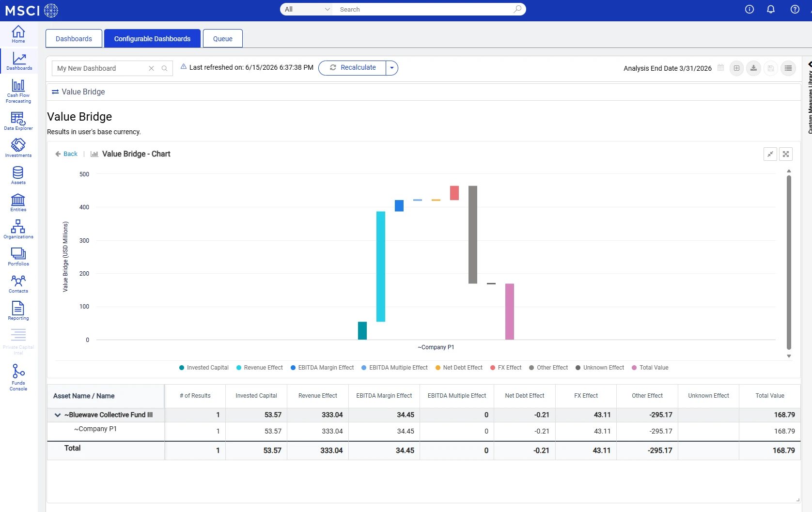Toggle the Total Value legend series
This screenshot has height=512, width=812.
(x=650, y=368)
